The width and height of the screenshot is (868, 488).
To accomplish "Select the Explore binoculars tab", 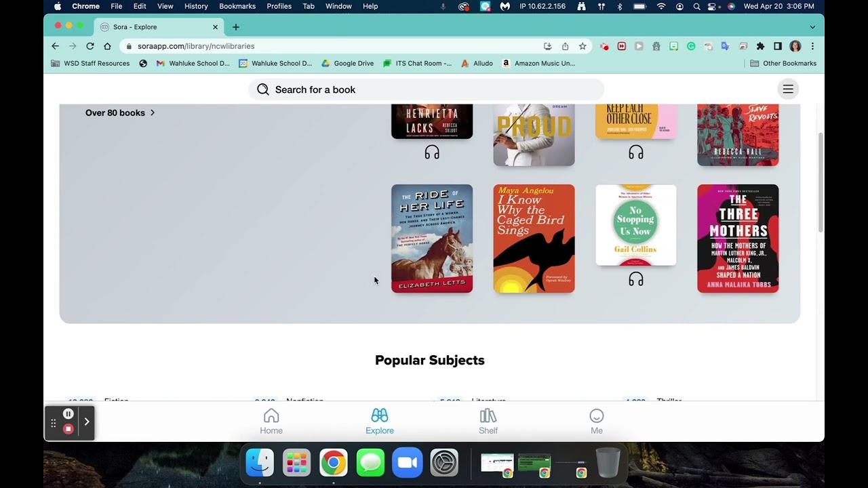I will point(380,422).
